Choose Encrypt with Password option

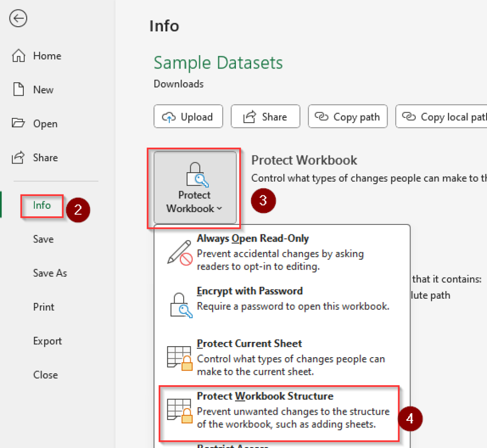[250, 291]
